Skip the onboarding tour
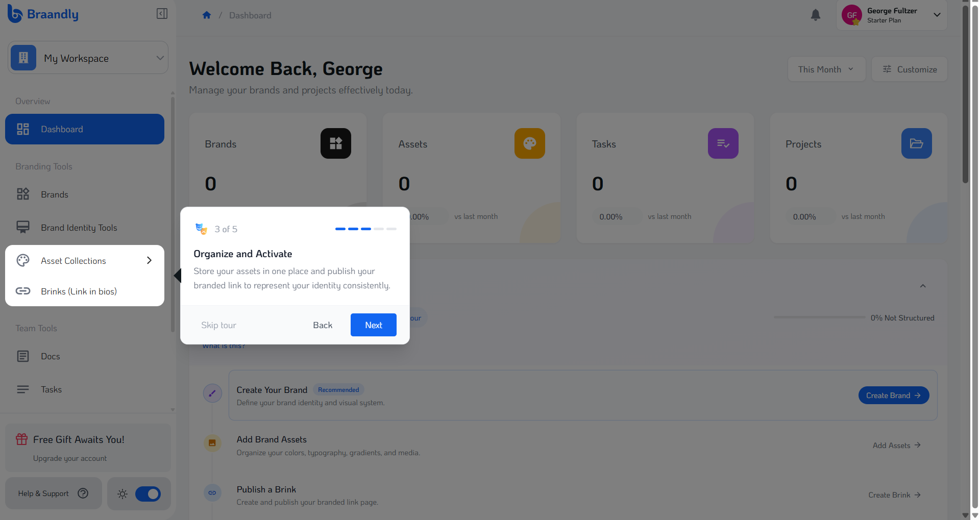Viewport: 980px width, 520px height. click(x=218, y=325)
